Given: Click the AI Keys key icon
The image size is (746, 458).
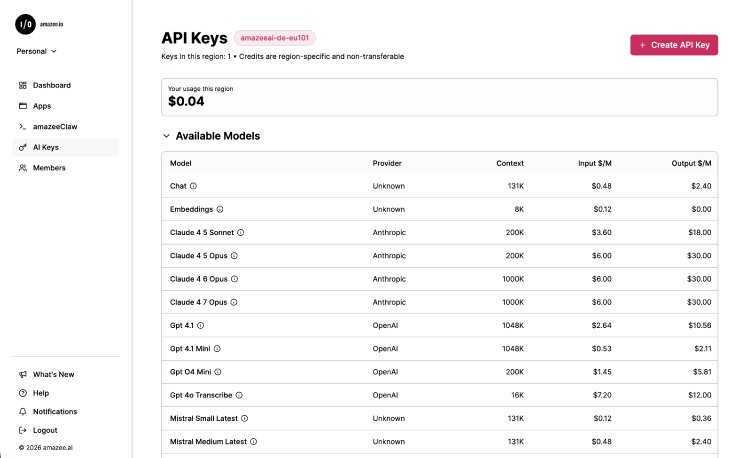Looking at the screenshot, I should (x=23, y=147).
